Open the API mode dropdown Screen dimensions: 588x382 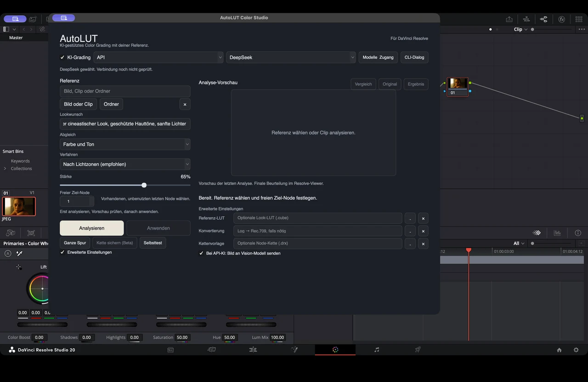158,57
